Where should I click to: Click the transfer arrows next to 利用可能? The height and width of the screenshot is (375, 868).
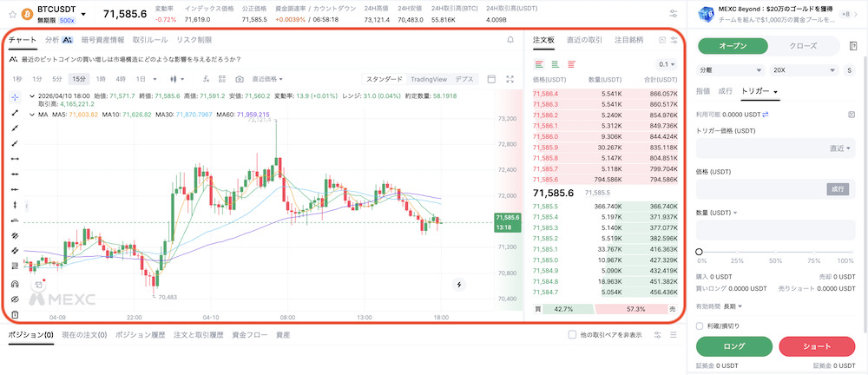coord(766,114)
